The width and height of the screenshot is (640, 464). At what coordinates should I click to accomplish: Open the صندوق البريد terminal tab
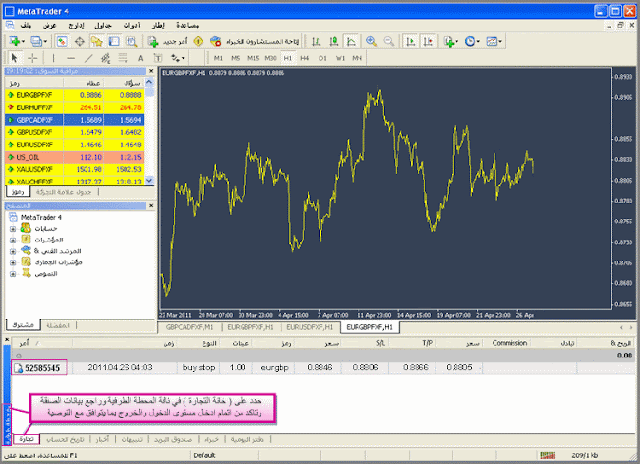coord(173,440)
